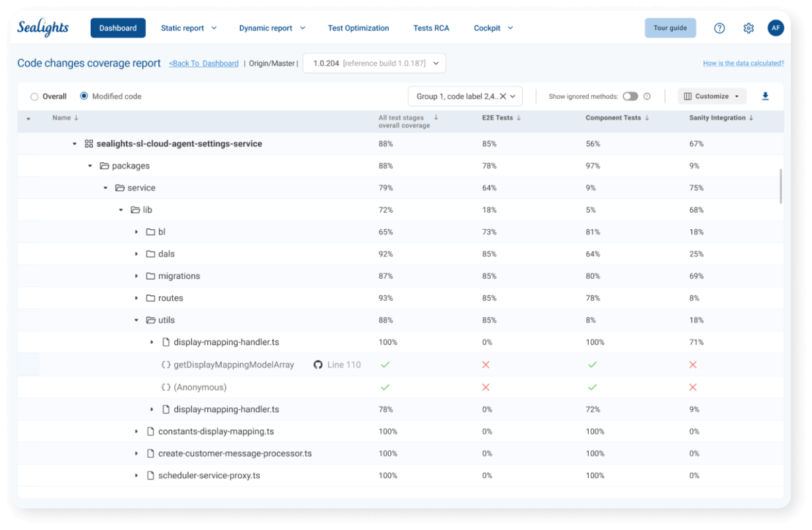The height and width of the screenshot is (530, 812).
Task: Switch to the Test Optimization tab
Action: [358, 28]
